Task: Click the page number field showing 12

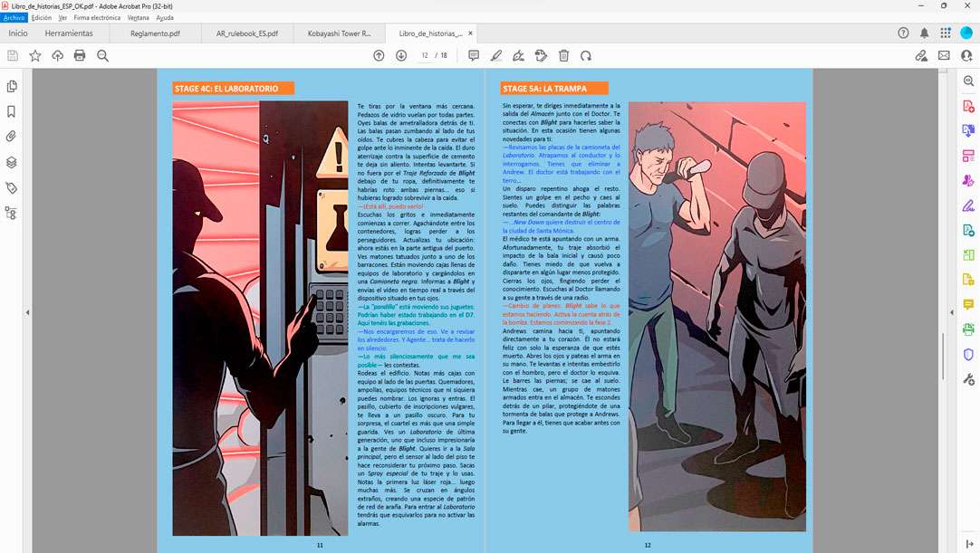Action: [425, 55]
